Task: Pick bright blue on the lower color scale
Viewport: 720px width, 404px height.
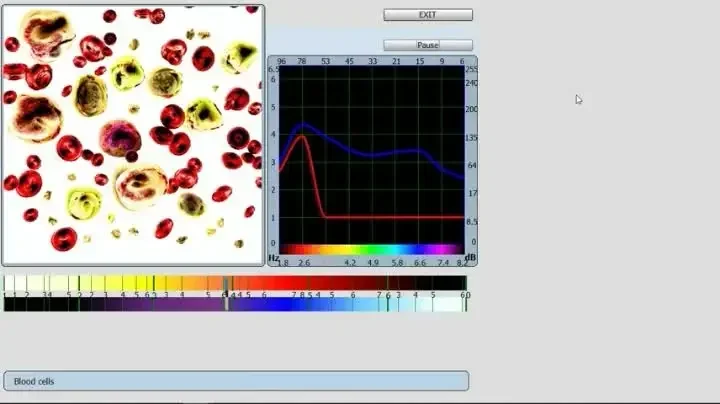Action: [287, 304]
